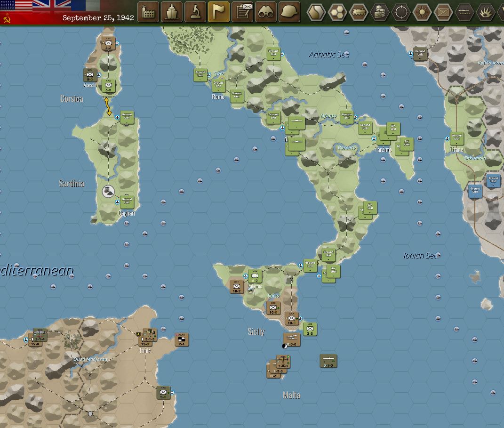Click the helmet military options button

point(289,12)
